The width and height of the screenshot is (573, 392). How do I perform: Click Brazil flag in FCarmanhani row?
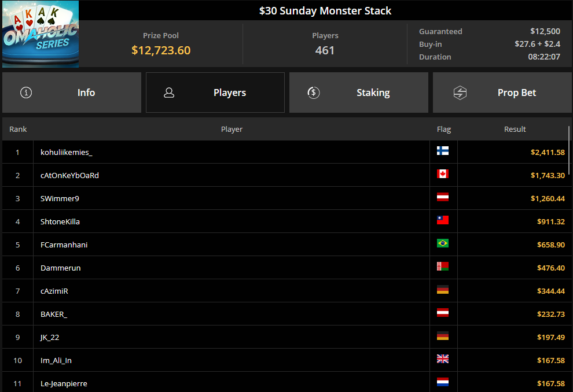point(443,243)
